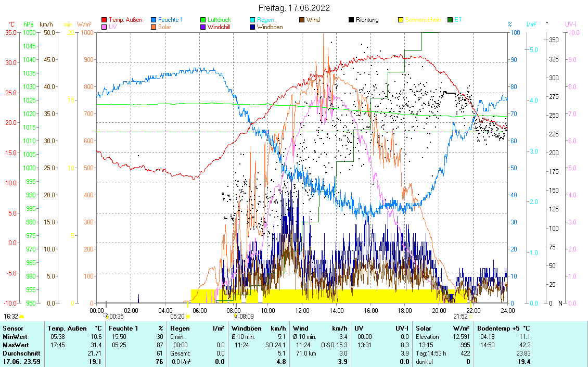Image resolution: width=588 pixels, height=367 pixels.
Task: Click the MaxWert row label
Action: point(16,345)
